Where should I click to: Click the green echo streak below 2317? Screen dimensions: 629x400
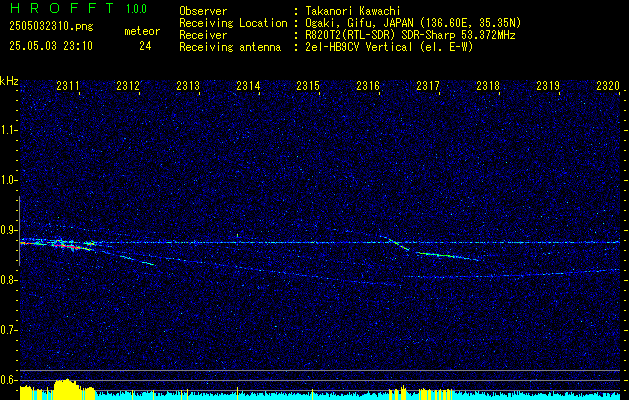click(447, 256)
